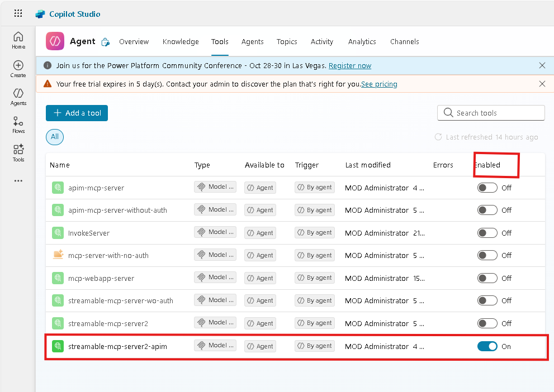This screenshot has width=554, height=392.
Task: Open the Channels tab
Action: click(405, 42)
